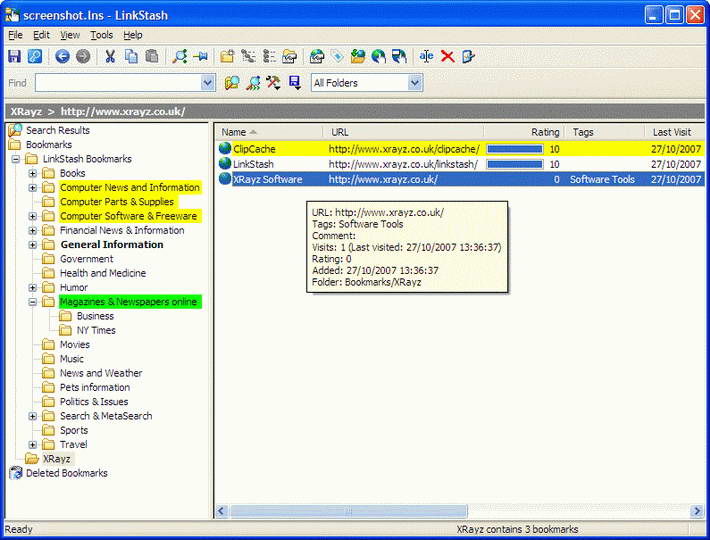
Task: Click the edit properties icon after delete
Action: coord(468,57)
